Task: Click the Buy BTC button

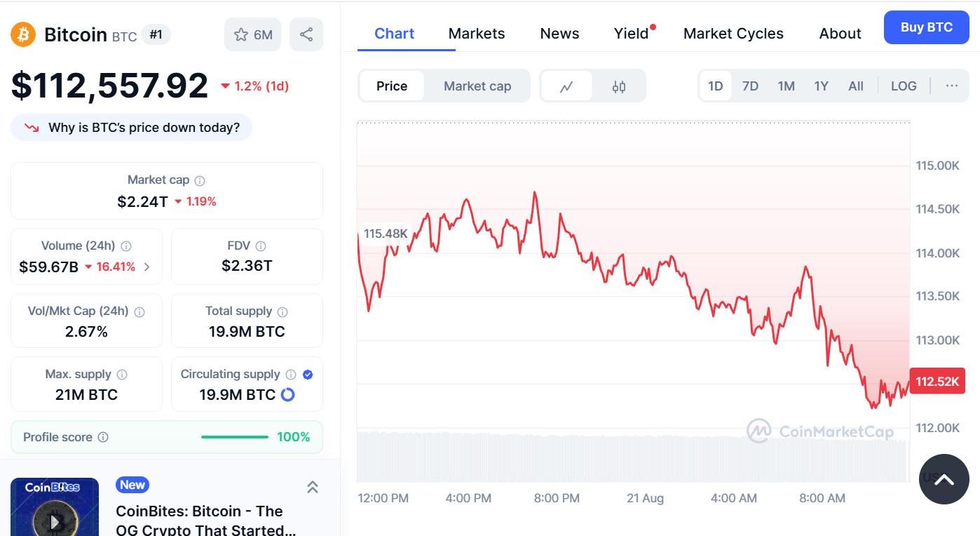Action: point(926,28)
